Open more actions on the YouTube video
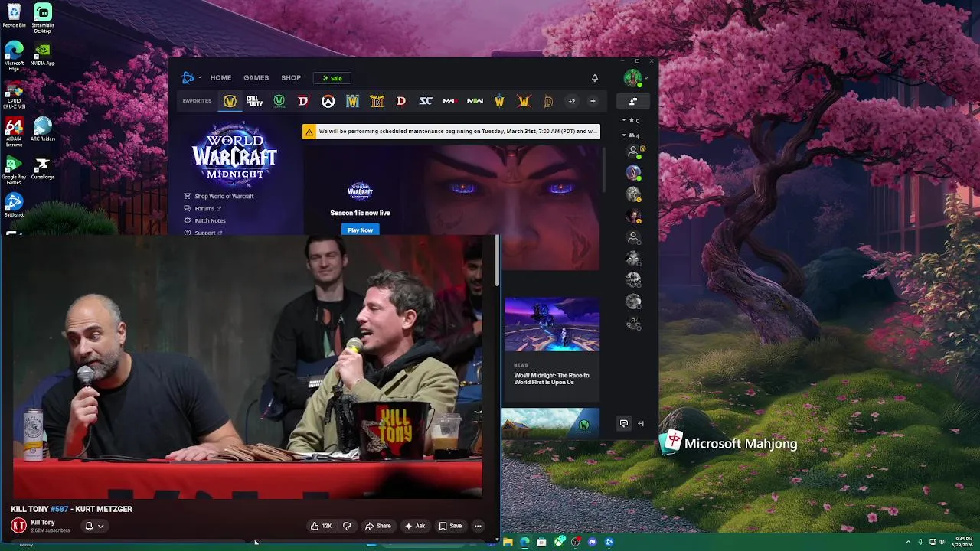Image resolution: width=980 pixels, height=551 pixels. coord(478,526)
